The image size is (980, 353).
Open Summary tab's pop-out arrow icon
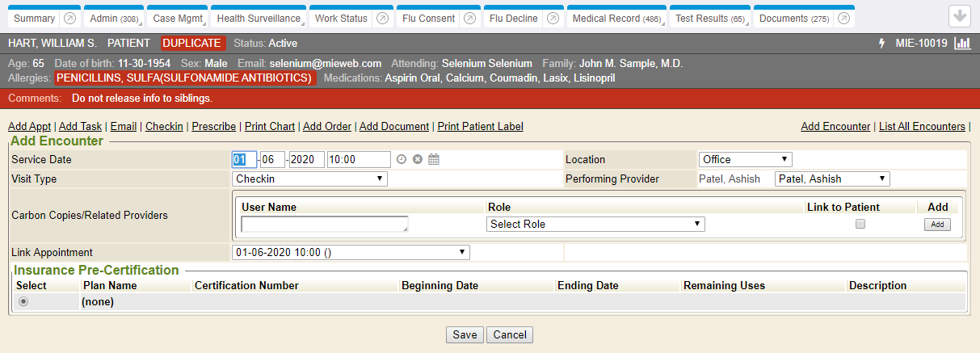(x=70, y=19)
